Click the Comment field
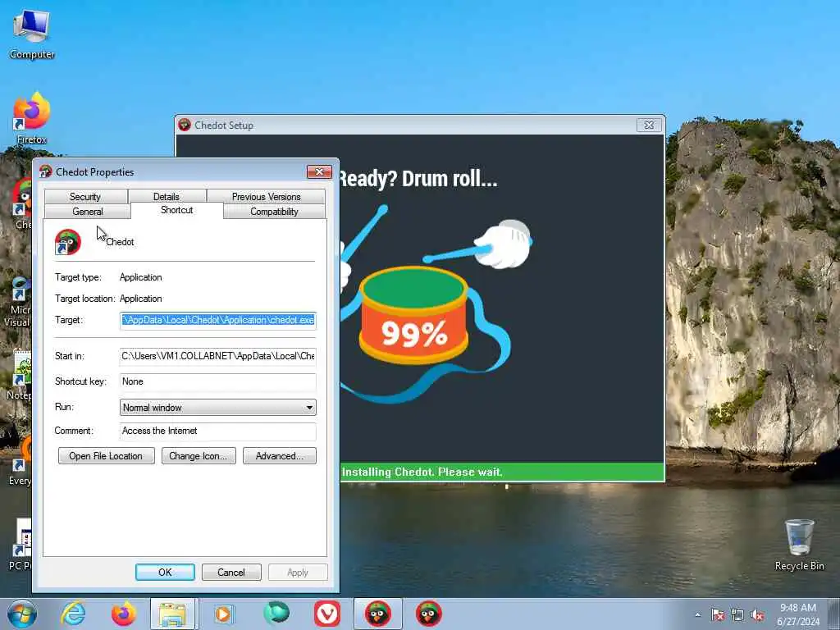The height and width of the screenshot is (630, 840). click(x=218, y=431)
